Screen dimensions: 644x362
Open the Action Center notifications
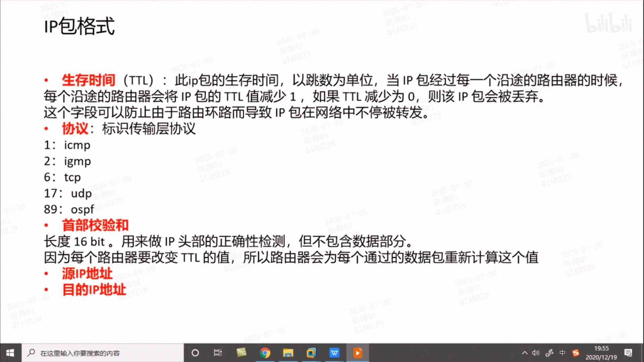[x=628, y=353]
